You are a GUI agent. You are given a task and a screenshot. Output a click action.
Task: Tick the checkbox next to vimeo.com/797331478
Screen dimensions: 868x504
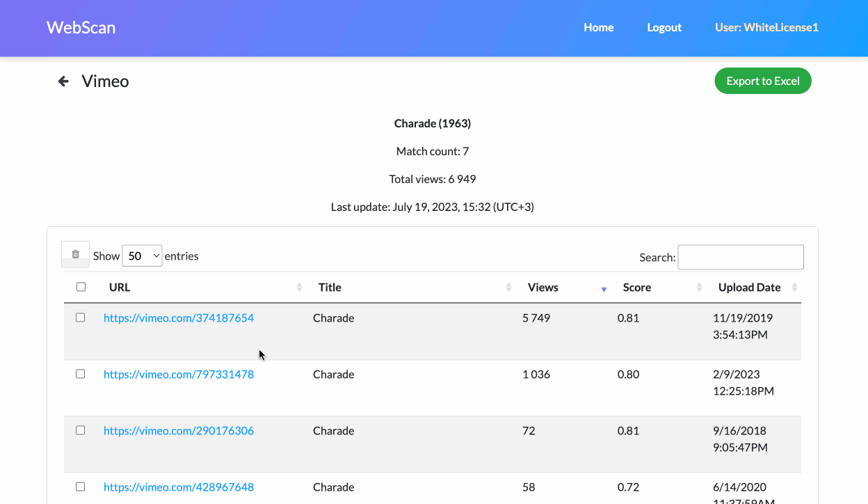(x=80, y=373)
